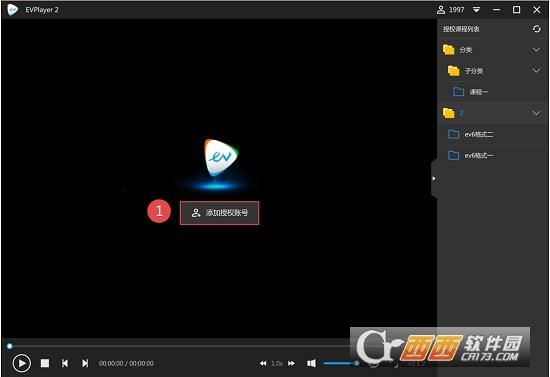
Task: Click the playback speed 1.0x value
Action: point(277,364)
